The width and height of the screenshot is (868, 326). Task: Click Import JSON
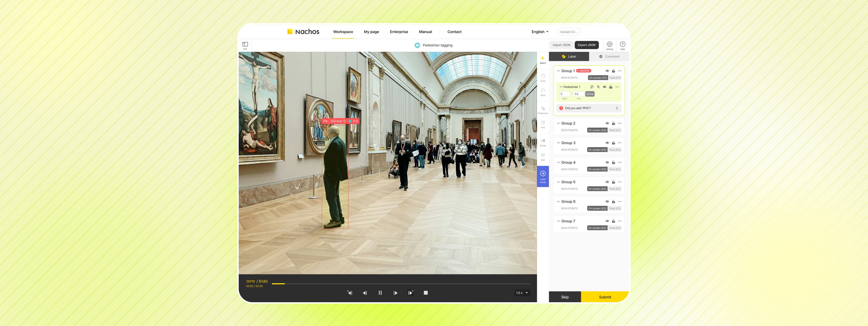[561, 45]
